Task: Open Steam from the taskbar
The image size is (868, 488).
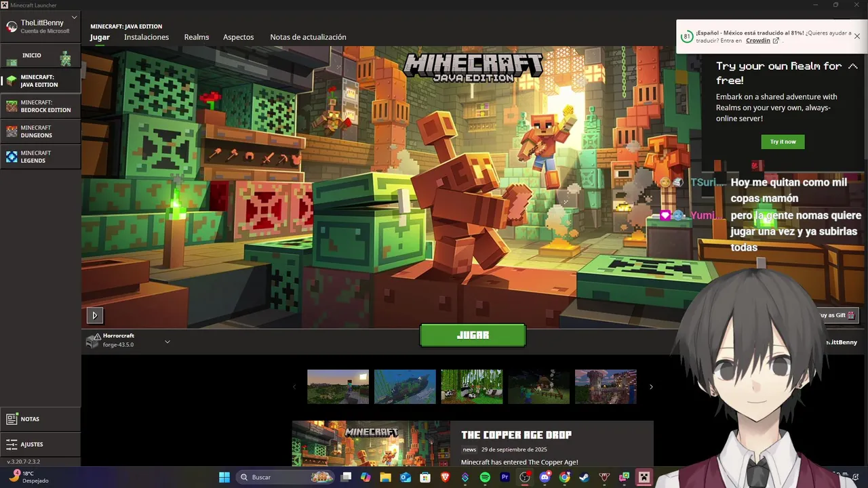Action: point(584,477)
